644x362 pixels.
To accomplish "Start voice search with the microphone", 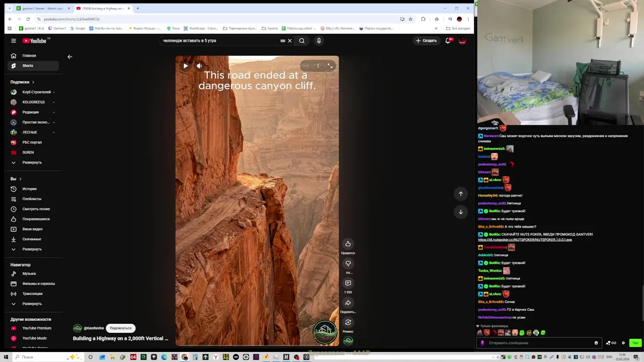I will tap(319, 41).
